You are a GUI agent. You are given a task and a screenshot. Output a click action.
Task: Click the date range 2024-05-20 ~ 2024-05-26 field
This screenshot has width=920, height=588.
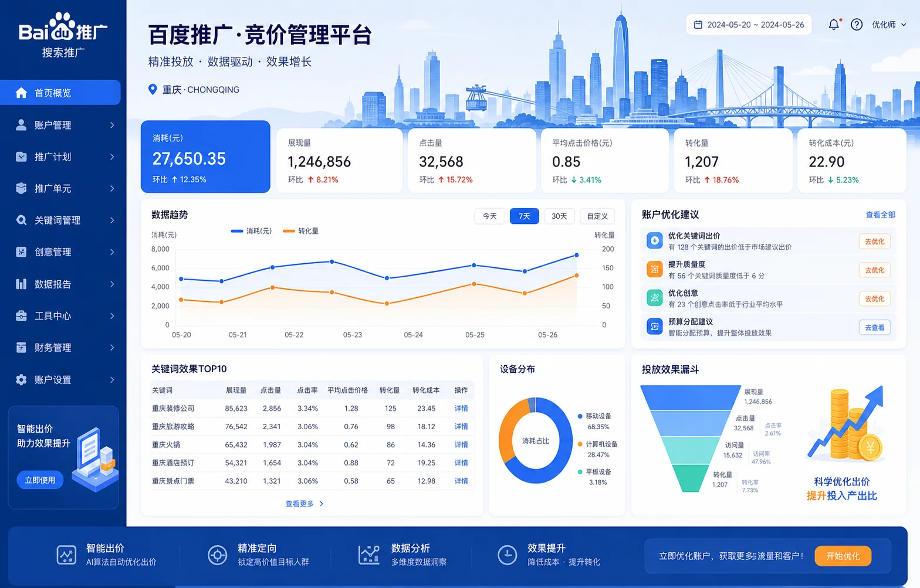pos(749,25)
